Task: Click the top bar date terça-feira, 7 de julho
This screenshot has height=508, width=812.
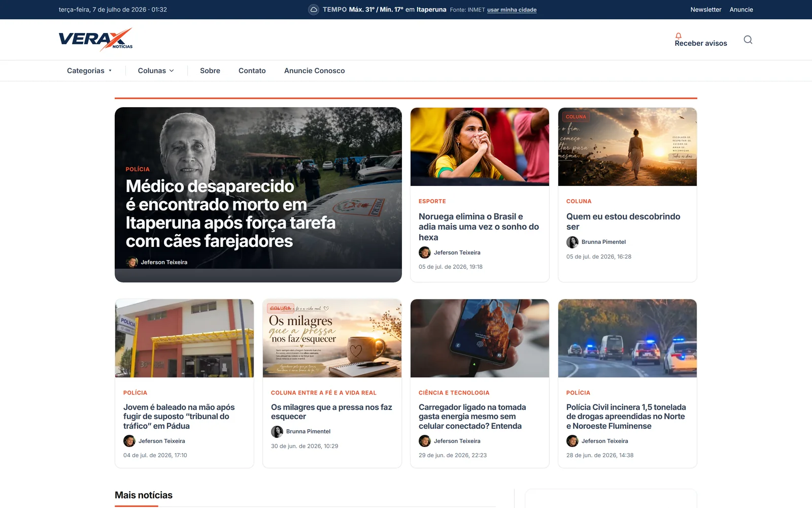Action: click(x=113, y=10)
